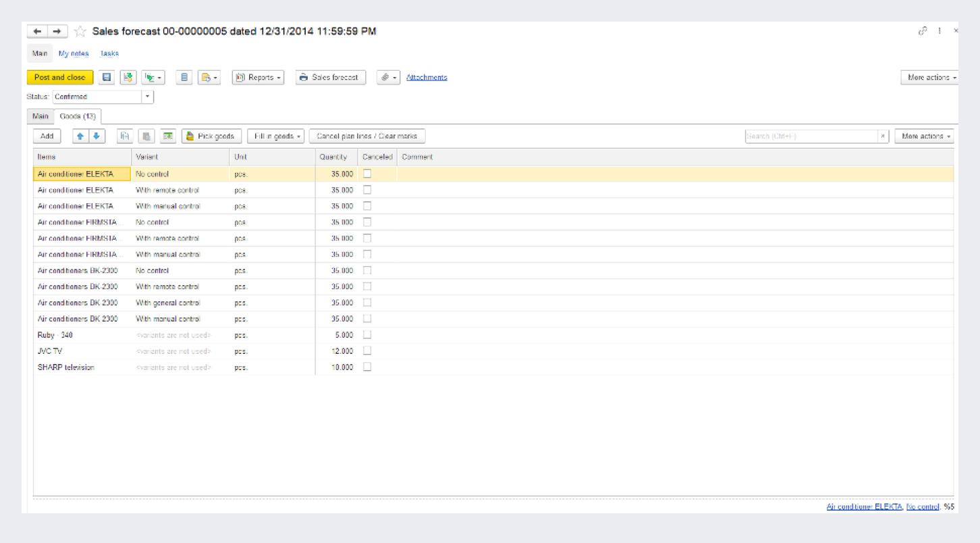Click the Search (Ctrl+F) input field
The width and height of the screenshot is (980, 543).
click(811, 136)
